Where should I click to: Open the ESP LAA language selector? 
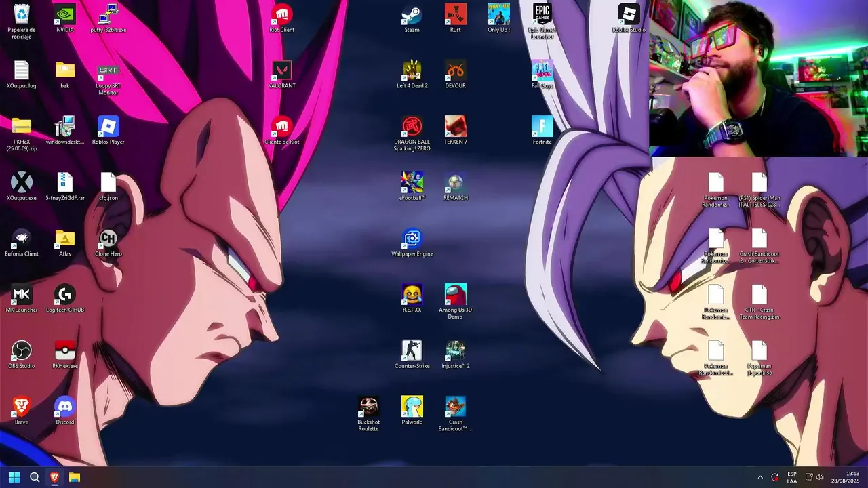792,477
